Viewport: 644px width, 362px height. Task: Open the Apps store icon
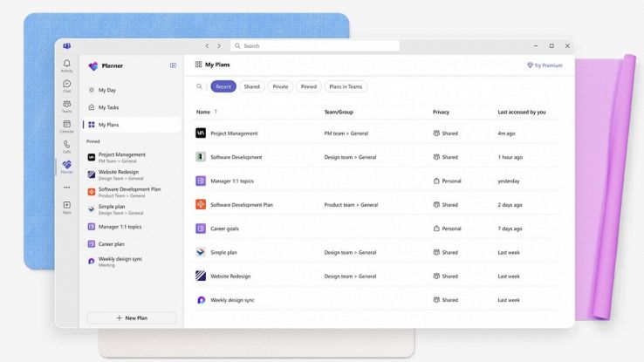(66, 205)
